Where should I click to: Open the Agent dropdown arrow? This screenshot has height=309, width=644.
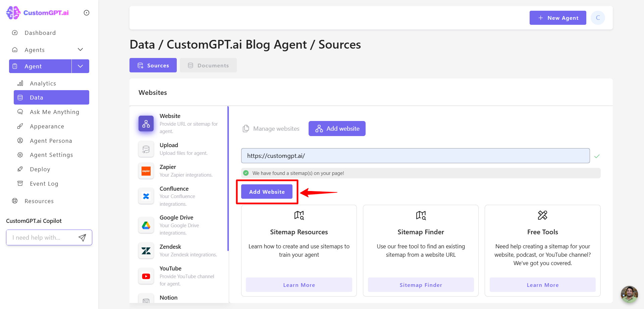[80, 66]
